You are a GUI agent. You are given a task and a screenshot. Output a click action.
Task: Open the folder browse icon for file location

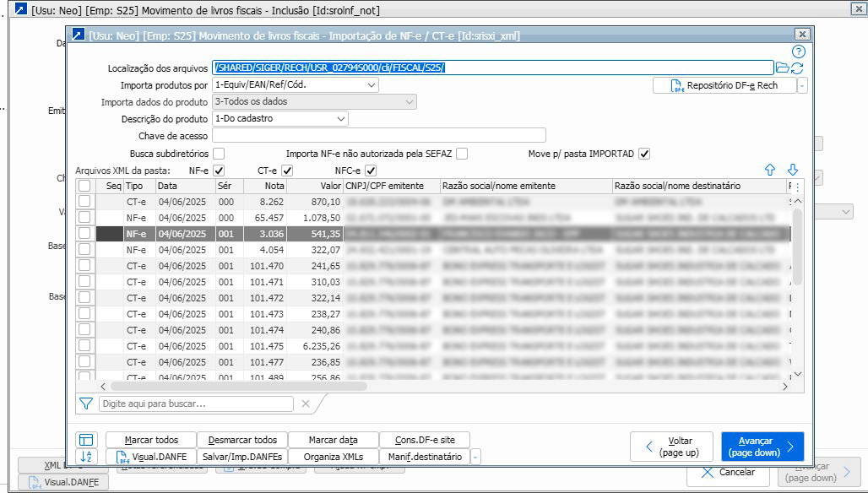tap(782, 68)
